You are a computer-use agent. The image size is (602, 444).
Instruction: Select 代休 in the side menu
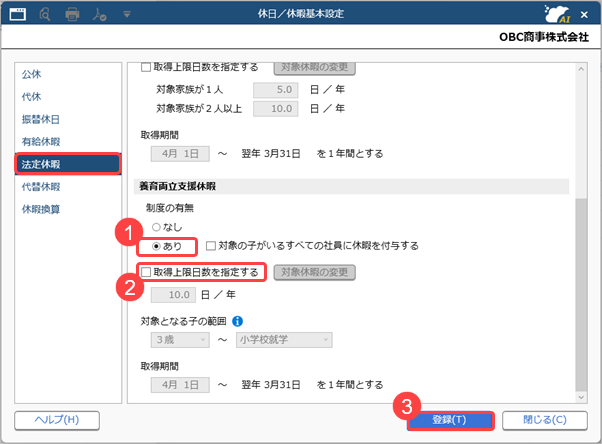(x=31, y=96)
